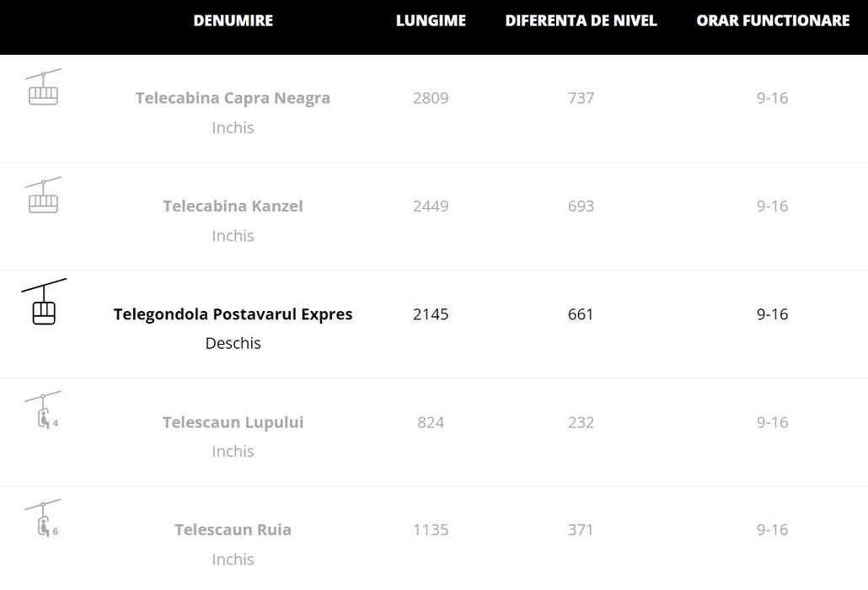The image size is (868, 590).
Task: Click the Telescaun Ruia chairlift icon
Action: point(43,518)
